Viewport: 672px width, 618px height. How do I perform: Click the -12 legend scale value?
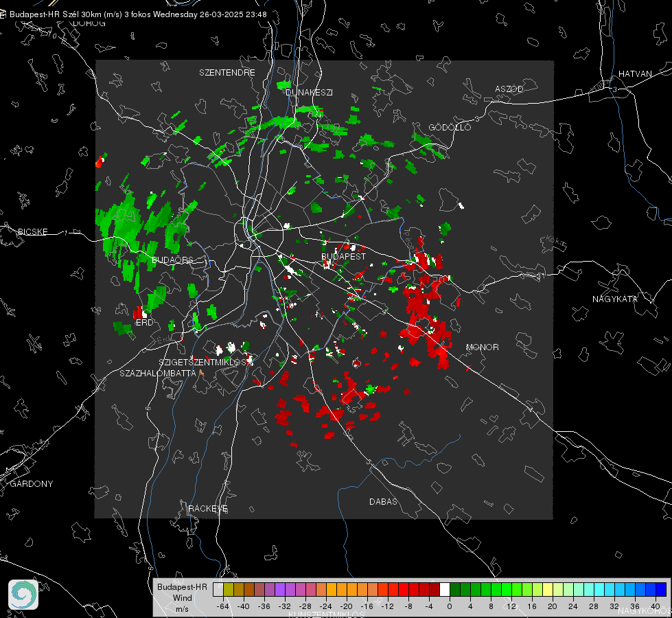pos(387,606)
